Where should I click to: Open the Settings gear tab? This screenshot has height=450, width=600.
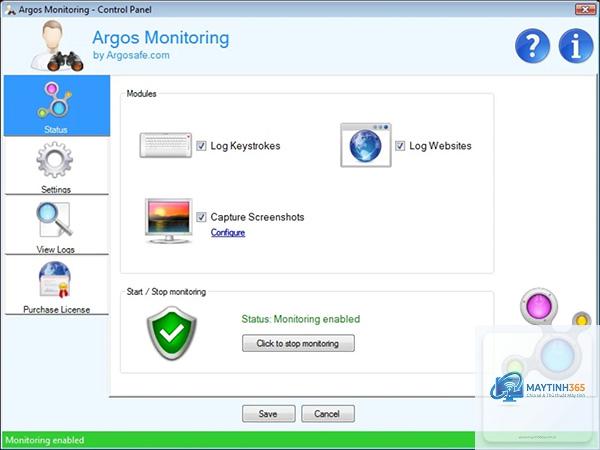(x=57, y=167)
